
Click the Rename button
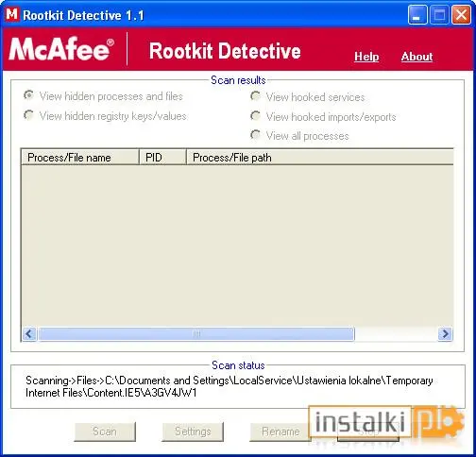280,432
